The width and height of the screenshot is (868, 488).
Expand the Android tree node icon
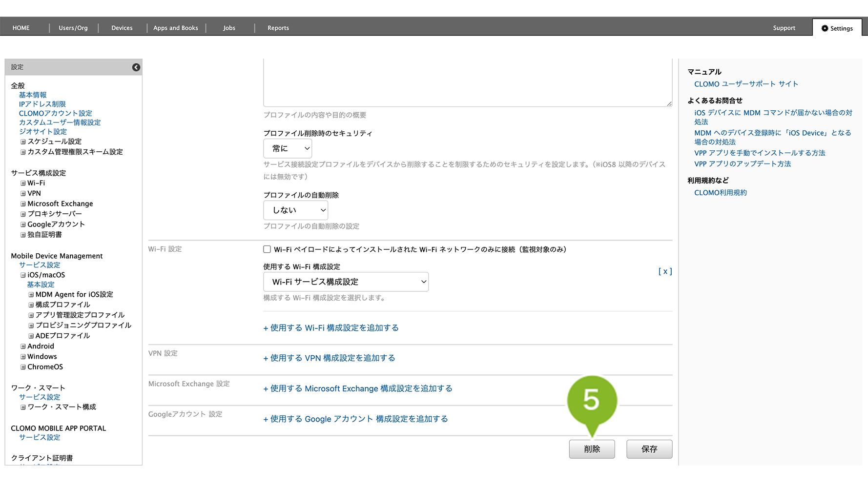pos(23,346)
